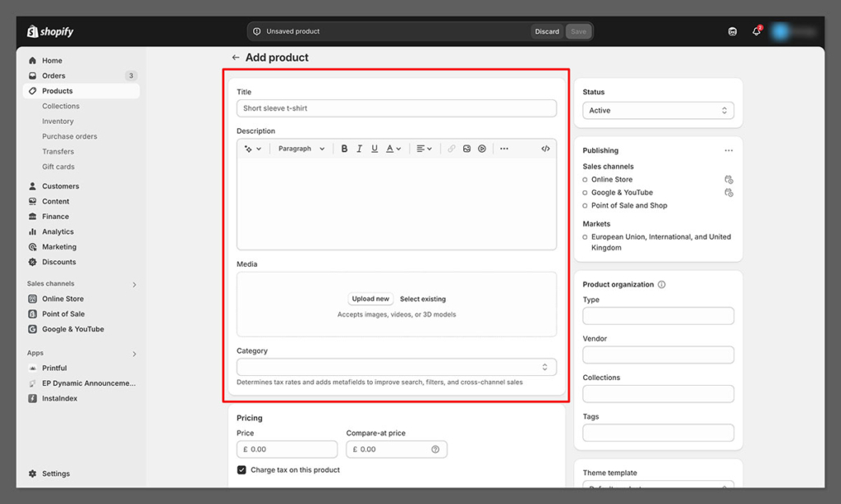
Task: Embed a video in the description
Action: (x=482, y=149)
